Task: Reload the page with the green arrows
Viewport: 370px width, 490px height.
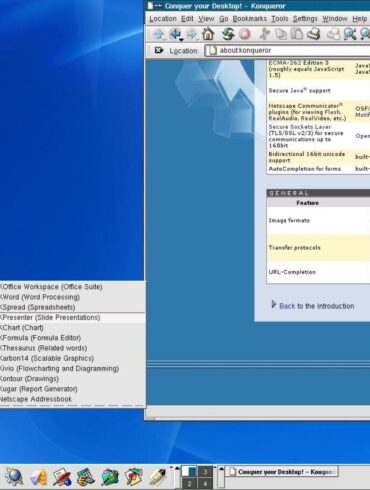Action: 228,34
